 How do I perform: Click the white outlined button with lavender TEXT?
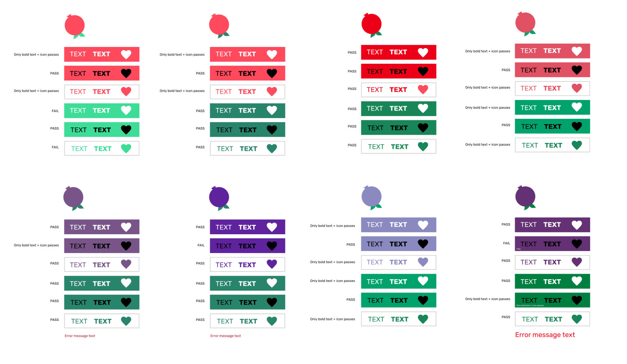(398, 262)
